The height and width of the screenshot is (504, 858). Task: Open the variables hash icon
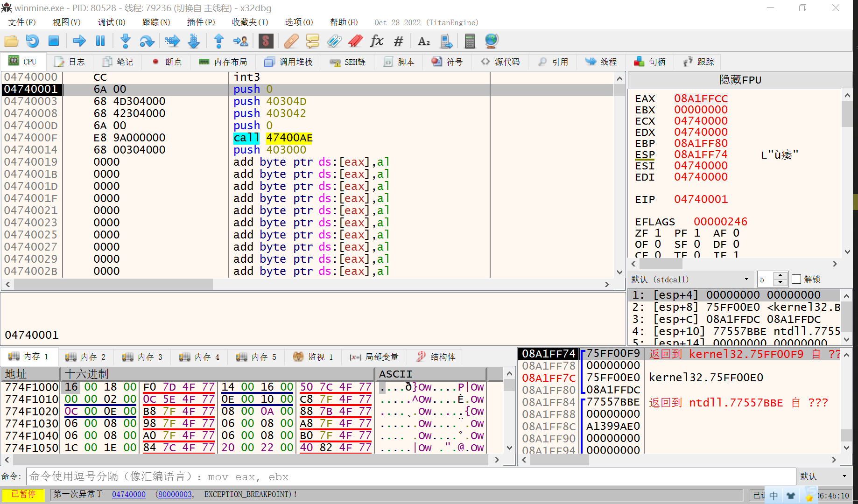pyautogui.click(x=398, y=41)
